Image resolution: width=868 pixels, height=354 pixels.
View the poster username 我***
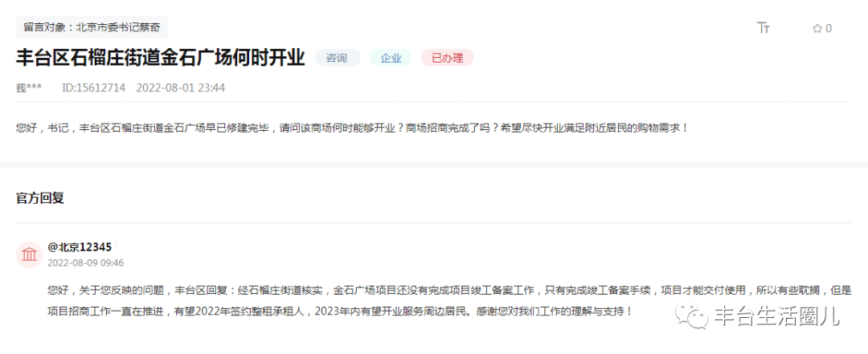[29, 87]
